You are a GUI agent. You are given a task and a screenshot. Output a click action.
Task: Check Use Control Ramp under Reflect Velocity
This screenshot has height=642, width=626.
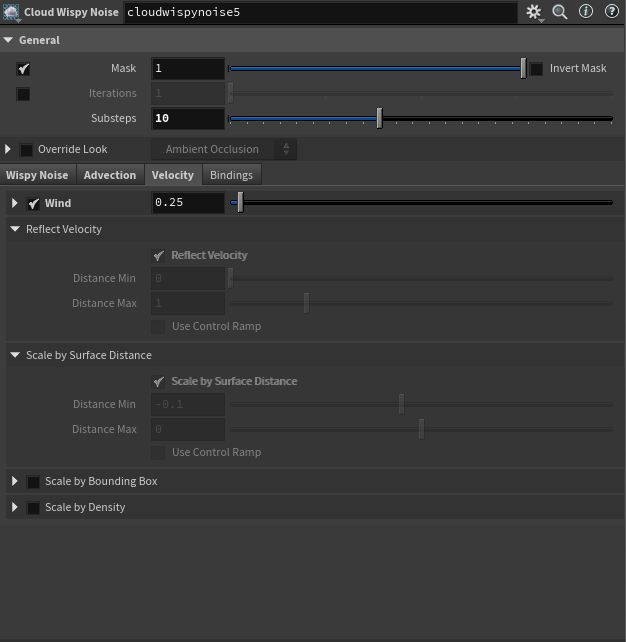[158, 327]
